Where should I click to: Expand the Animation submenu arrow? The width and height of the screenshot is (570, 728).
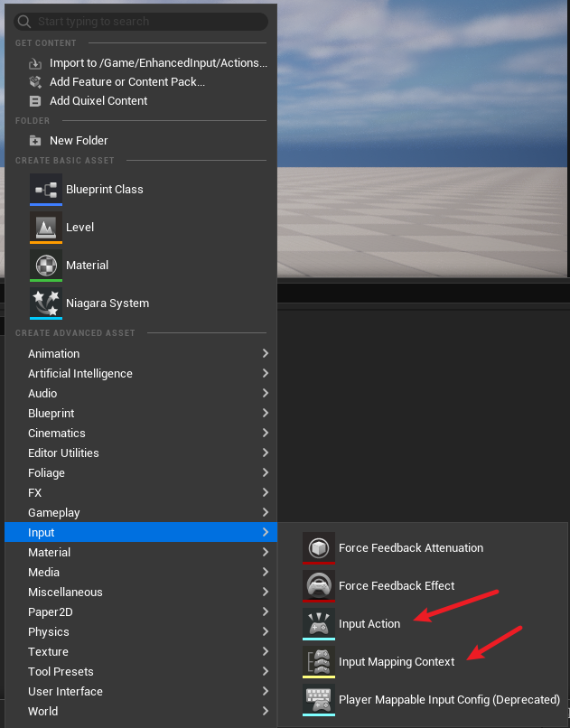point(265,353)
